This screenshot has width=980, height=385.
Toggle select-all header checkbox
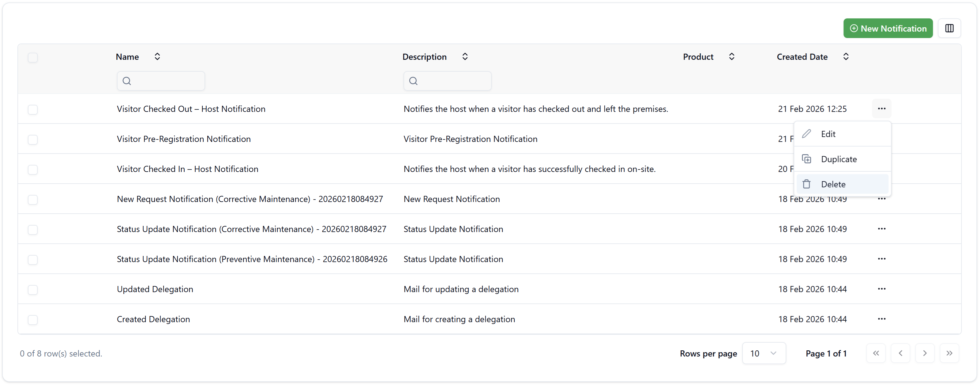(x=33, y=58)
